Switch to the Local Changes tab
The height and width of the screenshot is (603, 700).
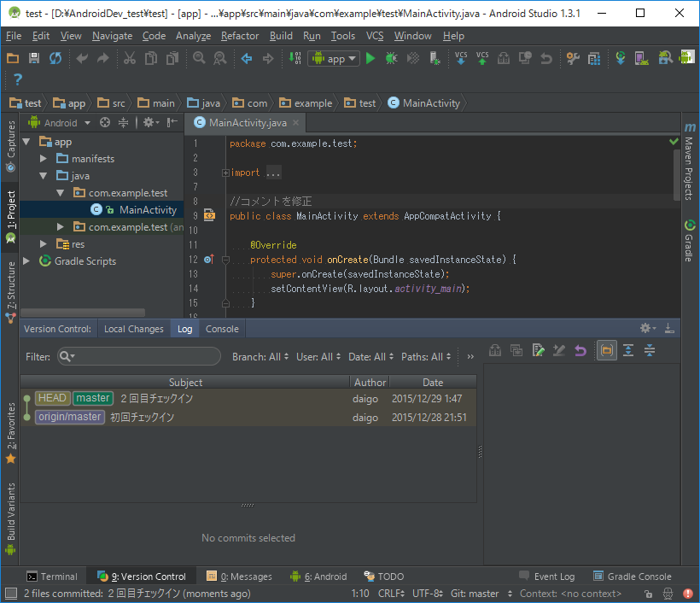point(134,329)
